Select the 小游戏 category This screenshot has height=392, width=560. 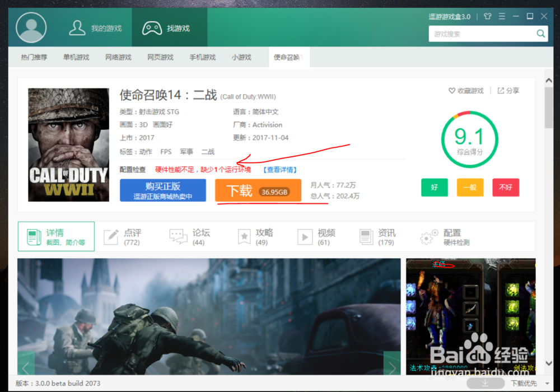point(241,57)
